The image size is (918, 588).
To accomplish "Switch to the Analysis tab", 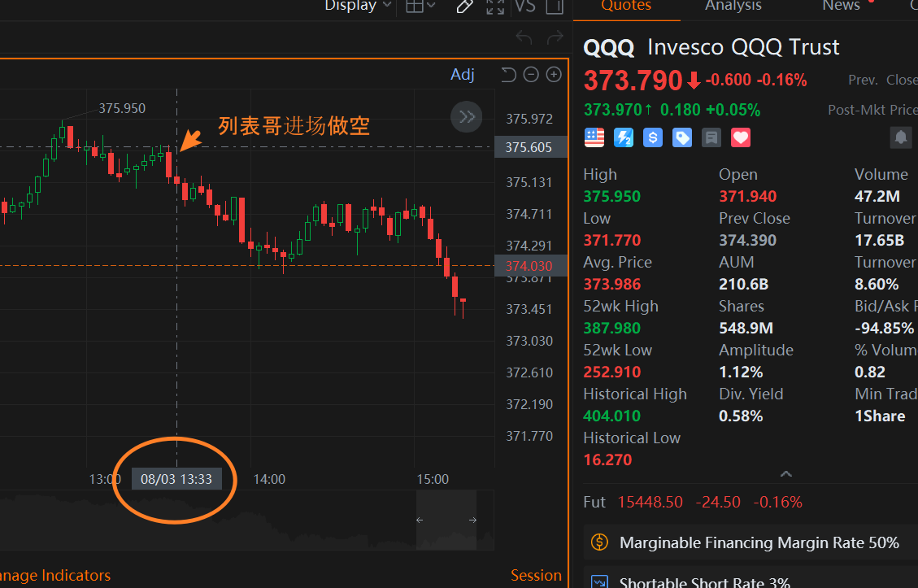I will pyautogui.click(x=733, y=5).
